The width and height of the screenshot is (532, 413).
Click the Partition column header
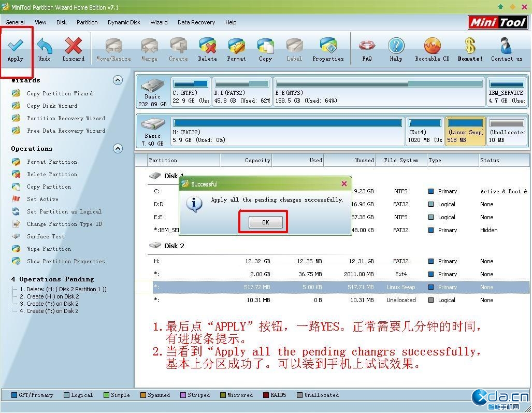coord(183,160)
